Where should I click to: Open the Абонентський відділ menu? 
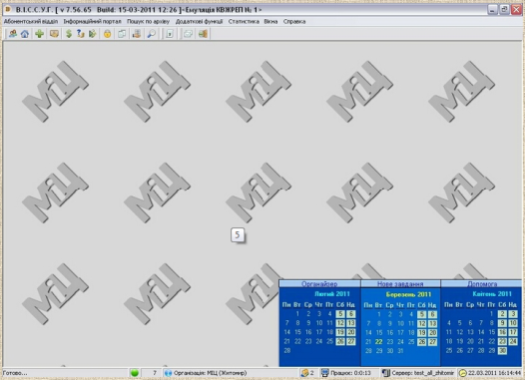pyautogui.click(x=31, y=21)
